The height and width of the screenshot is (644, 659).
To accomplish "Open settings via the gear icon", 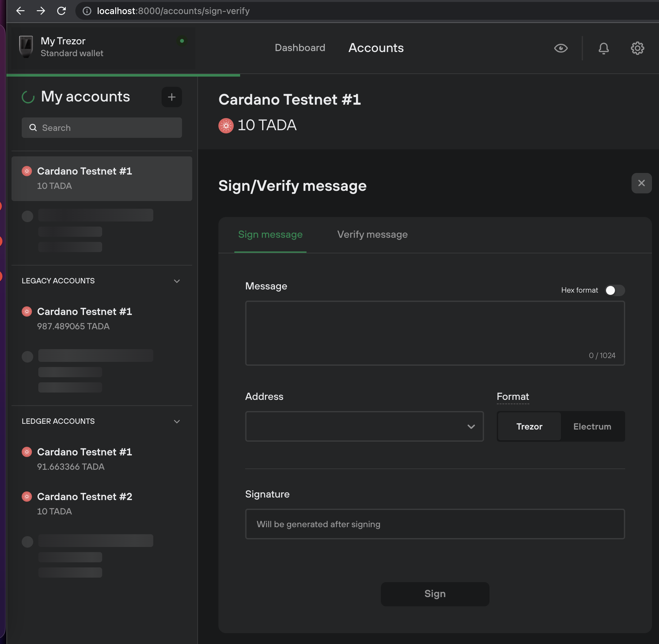I will pos(637,49).
